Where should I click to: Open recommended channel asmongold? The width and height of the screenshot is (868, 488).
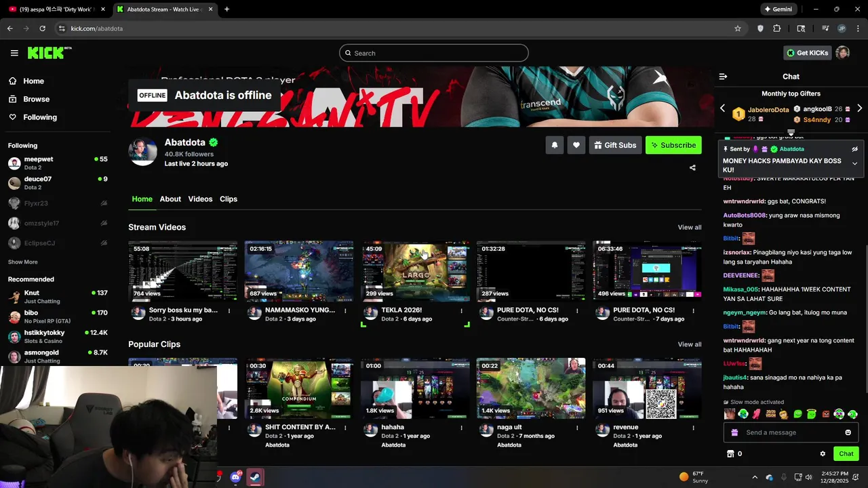(58, 356)
